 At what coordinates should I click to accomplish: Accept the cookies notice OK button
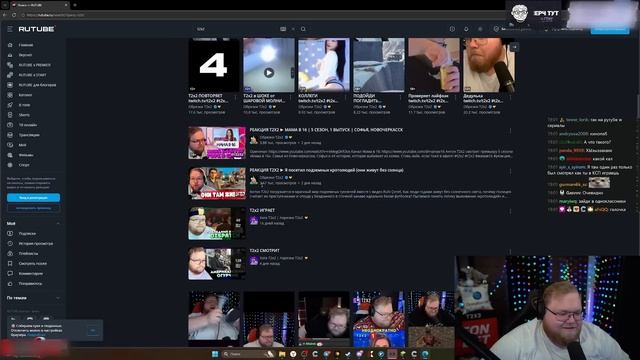click(x=93, y=330)
